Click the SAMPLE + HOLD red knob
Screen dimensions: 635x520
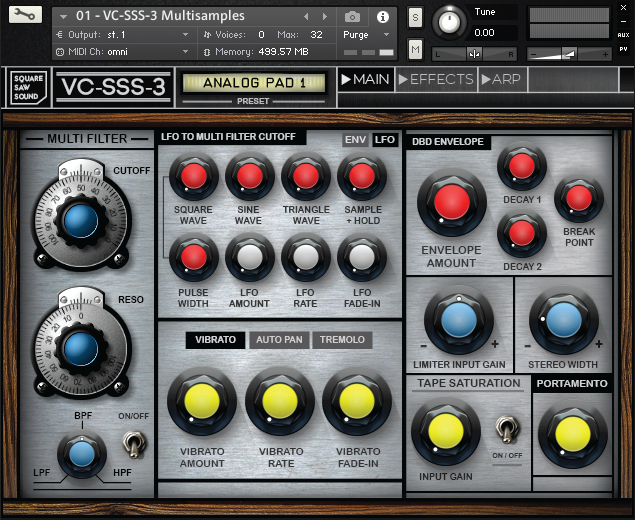362,176
